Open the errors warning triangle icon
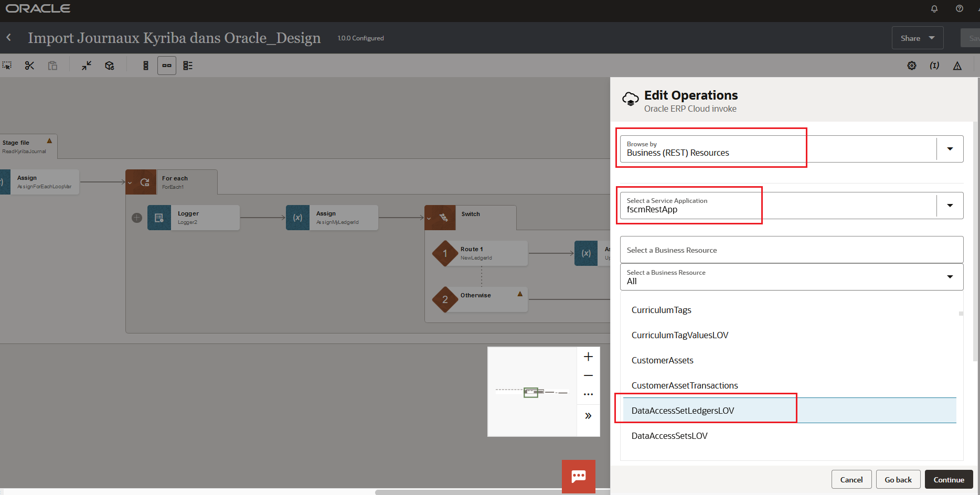This screenshot has width=980, height=495. point(957,66)
